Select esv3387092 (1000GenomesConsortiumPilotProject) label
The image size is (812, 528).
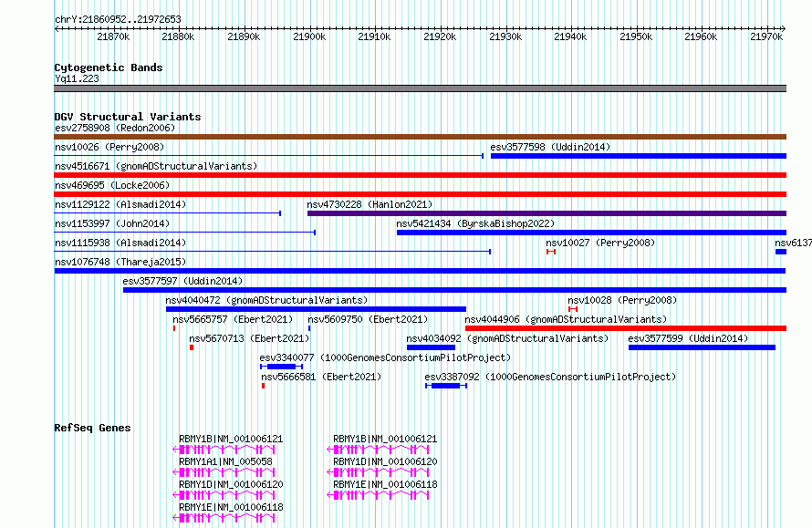click(x=550, y=377)
